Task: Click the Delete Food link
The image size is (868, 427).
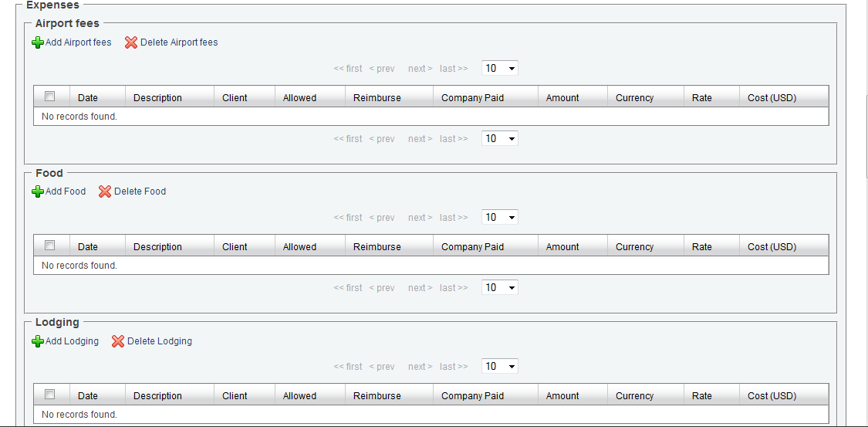Action: click(140, 191)
